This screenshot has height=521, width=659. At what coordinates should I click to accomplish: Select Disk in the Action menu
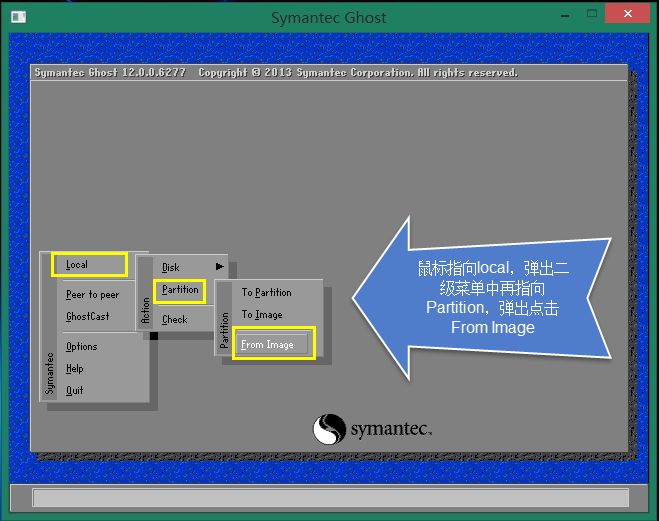point(171,267)
